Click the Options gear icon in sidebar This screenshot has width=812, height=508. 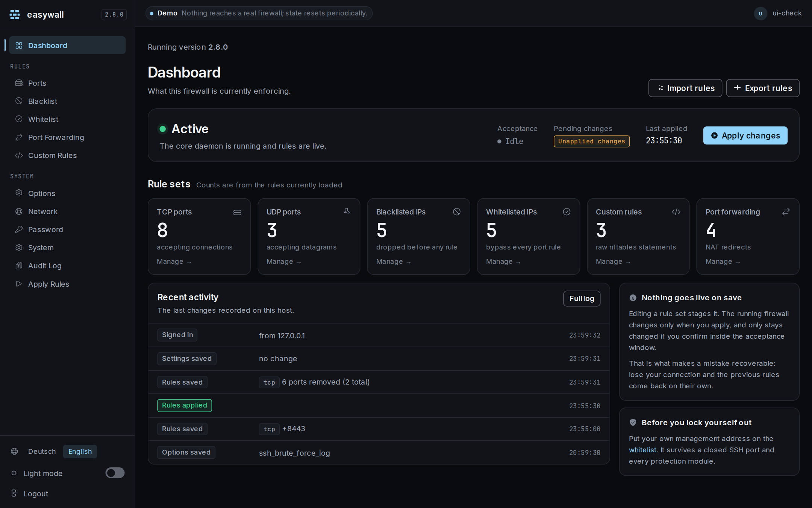[19, 193]
